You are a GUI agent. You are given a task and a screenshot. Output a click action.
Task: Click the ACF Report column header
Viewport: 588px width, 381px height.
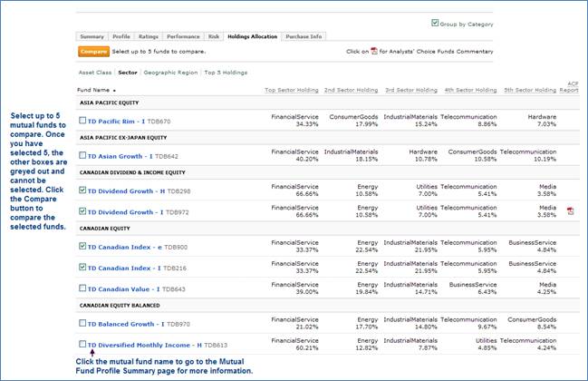(569, 87)
